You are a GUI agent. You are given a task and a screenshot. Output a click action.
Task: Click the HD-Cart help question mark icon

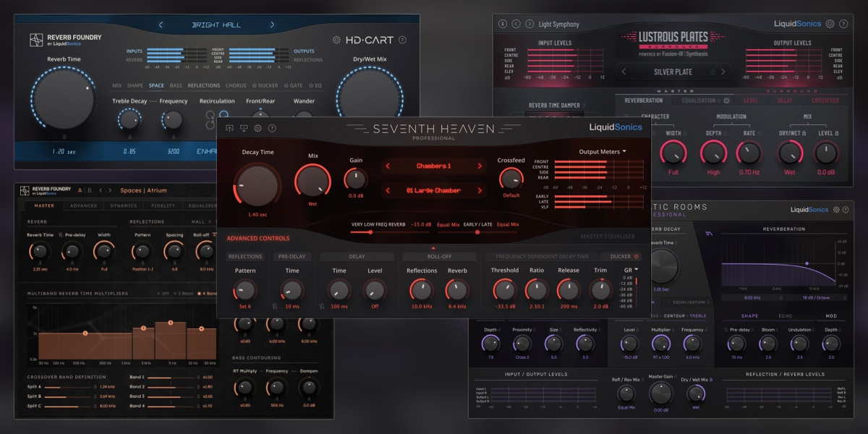pyautogui.click(x=403, y=40)
